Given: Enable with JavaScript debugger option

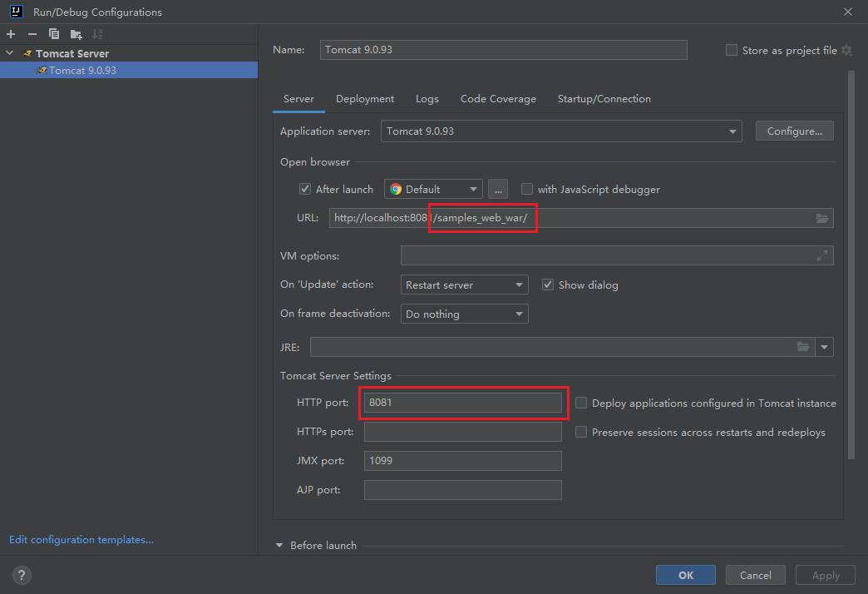Looking at the screenshot, I should (x=527, y=189).
